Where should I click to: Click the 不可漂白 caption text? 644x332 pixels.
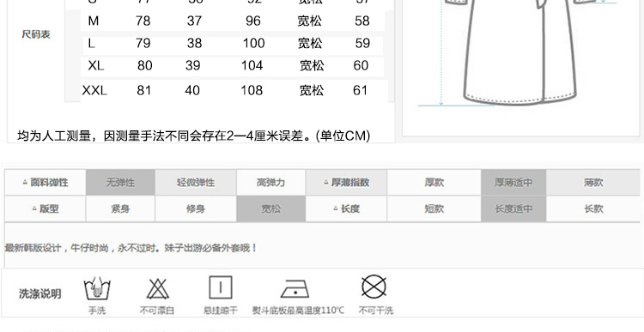coord(157,311)
